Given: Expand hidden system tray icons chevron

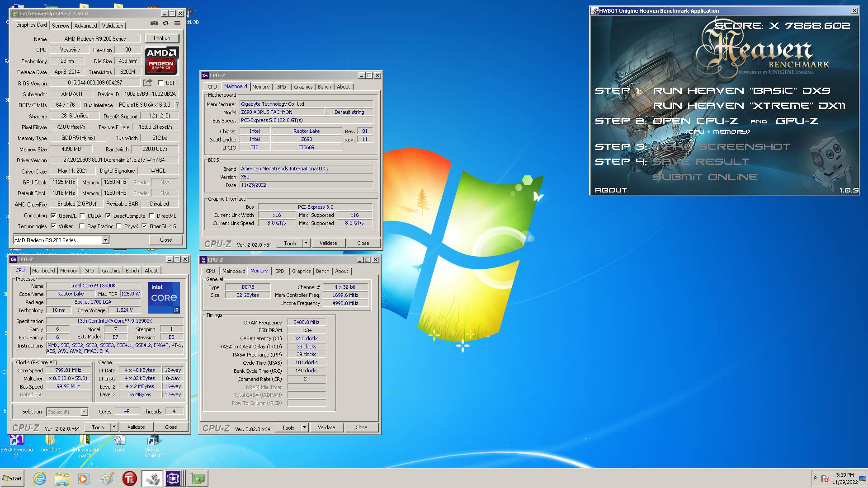Looking at the screenshot, I should (815, 478).
